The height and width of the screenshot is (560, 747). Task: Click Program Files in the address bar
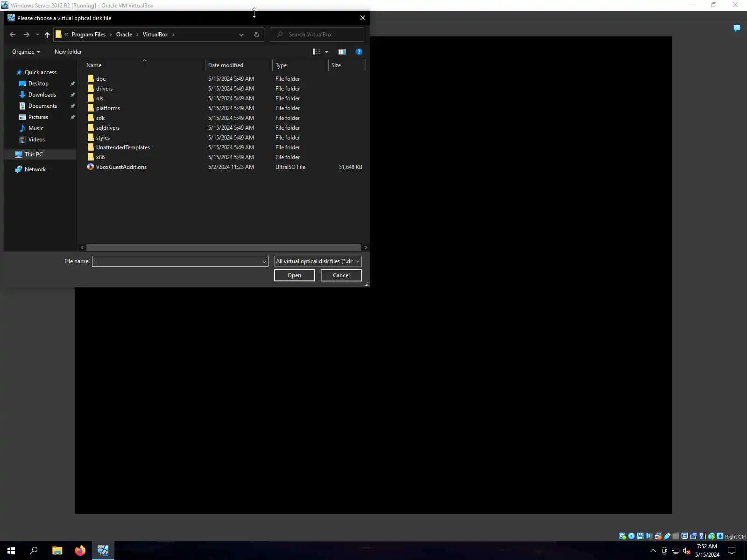pyautogui.click(x=89, y=35)
